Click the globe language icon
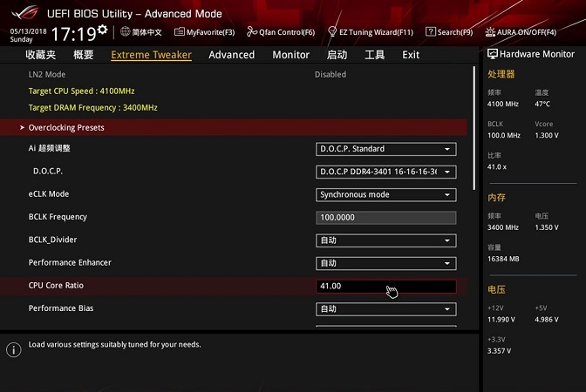This screenshot has height=392, width=586. pos(126,32)
